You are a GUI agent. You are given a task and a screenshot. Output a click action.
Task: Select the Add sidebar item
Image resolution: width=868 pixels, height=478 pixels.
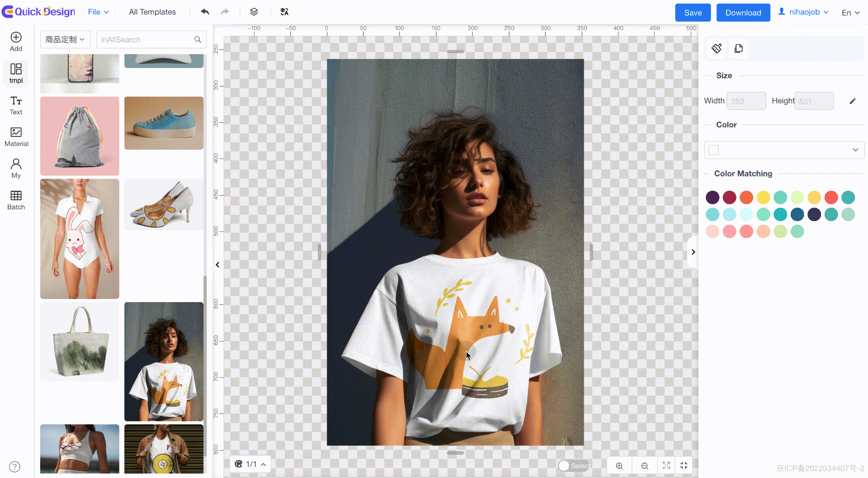coord(16,42)
